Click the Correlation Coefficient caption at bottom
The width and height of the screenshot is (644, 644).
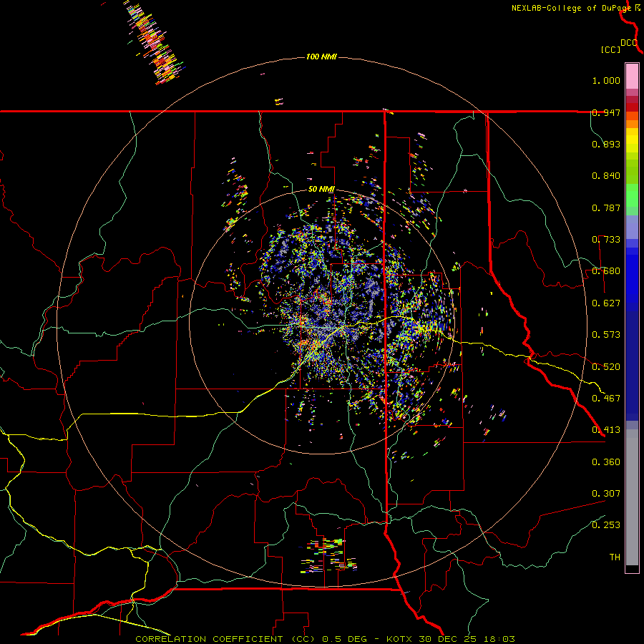(325, 639)
